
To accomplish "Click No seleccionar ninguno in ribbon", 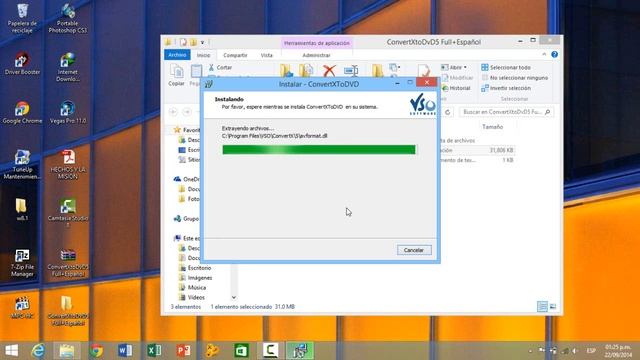I will pyautogui.click(x=515, y=78).
